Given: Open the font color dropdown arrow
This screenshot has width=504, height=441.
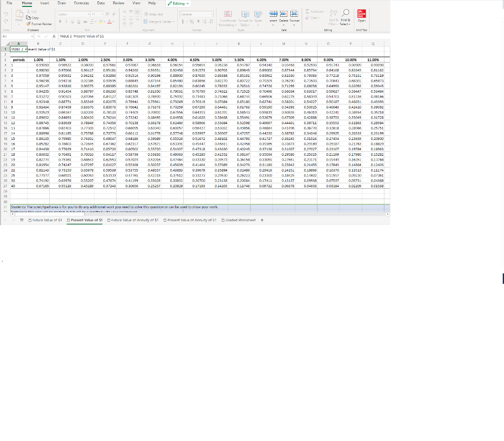Looking at the screenshot, I should (x=114, y=22).
